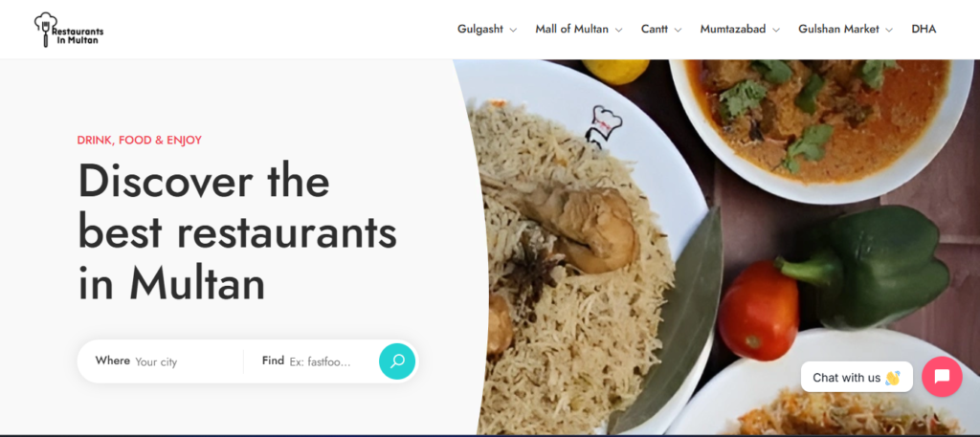Screen dimensions: 980x437
Task: Expand the Mumtazabad dropdown chevron
Action: pos(776,30)
